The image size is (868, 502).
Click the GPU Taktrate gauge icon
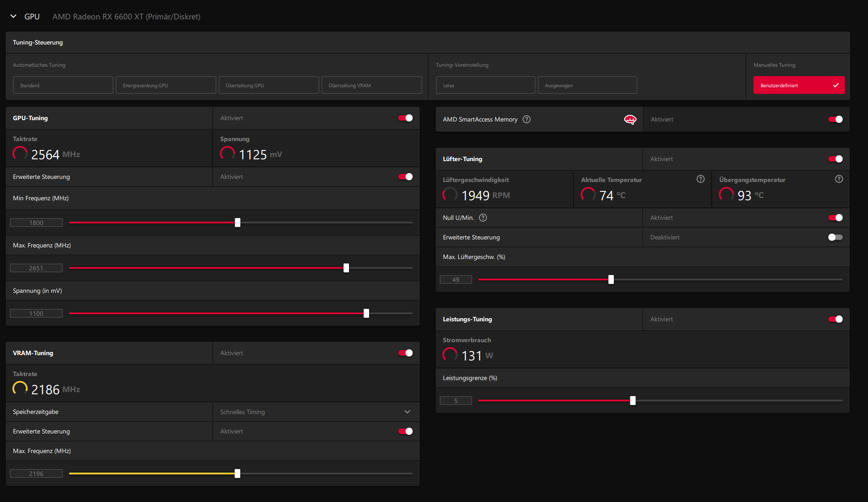[20, 154]
